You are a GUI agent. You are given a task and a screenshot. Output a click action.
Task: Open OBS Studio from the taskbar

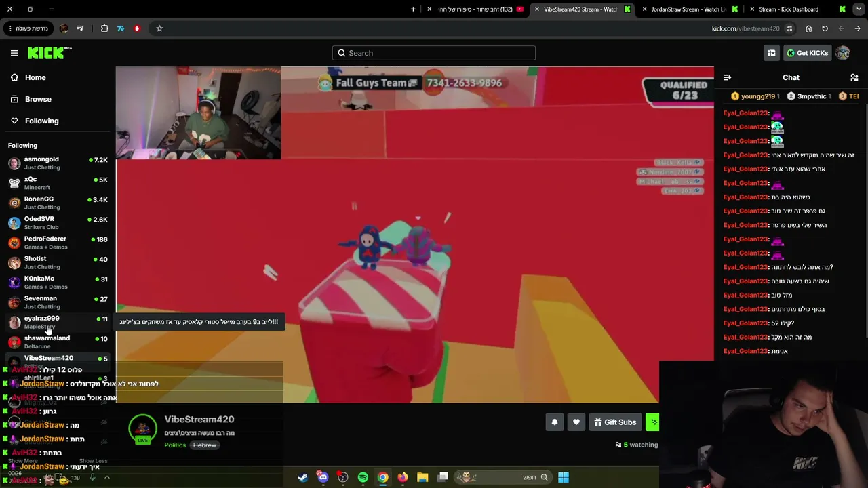coord(343,477)
